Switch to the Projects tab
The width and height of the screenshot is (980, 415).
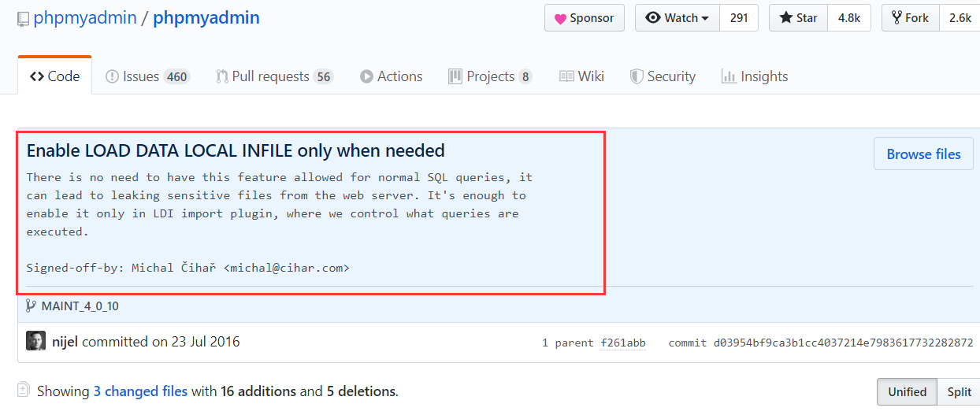click(x=490, y=76)
